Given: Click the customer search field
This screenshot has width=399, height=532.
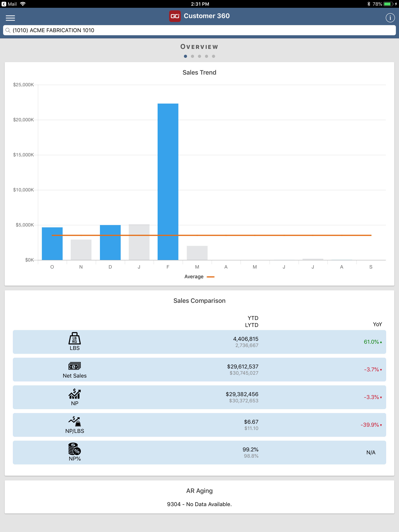Looking at the screenshot, I should [199, 30].
